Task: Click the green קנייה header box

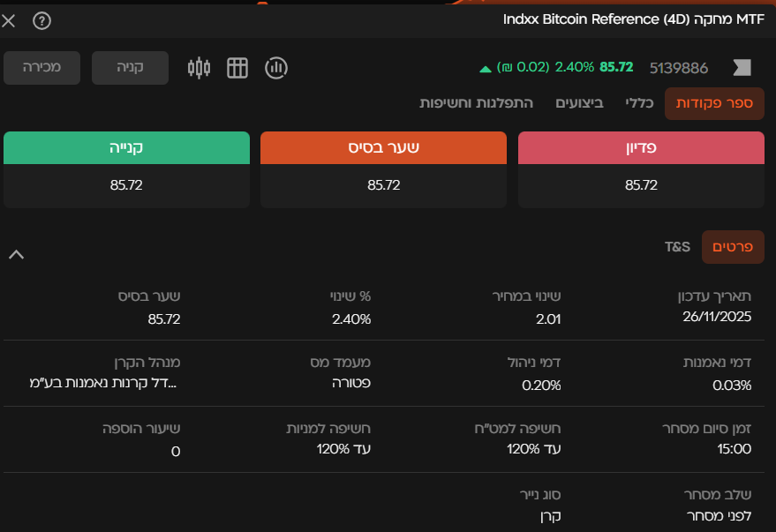Action: point(126,148)
